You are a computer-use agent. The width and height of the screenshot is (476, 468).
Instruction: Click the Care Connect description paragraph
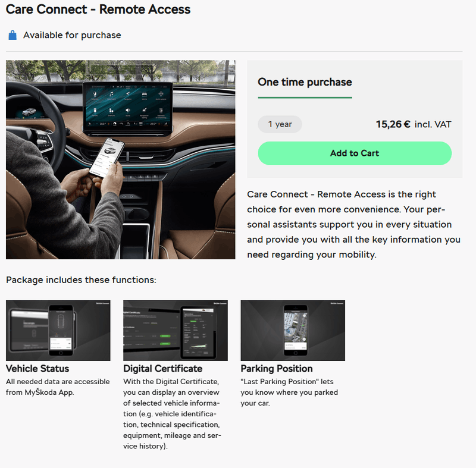click(353, 224)
